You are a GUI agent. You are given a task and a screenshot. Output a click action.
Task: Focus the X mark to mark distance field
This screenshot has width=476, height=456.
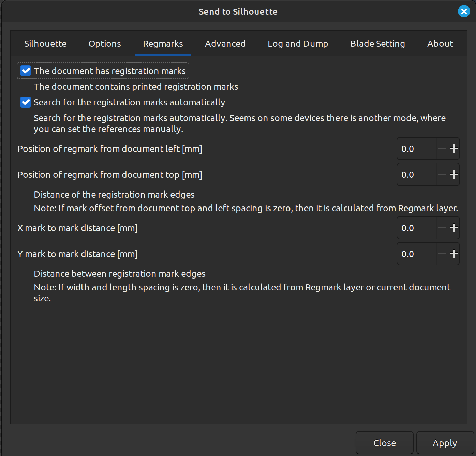(x=417, y=228)
